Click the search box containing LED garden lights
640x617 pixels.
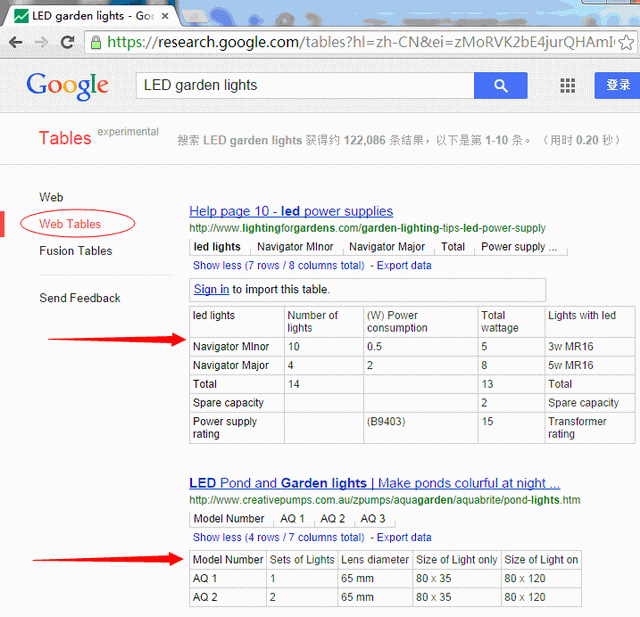(x=303, y=86)
